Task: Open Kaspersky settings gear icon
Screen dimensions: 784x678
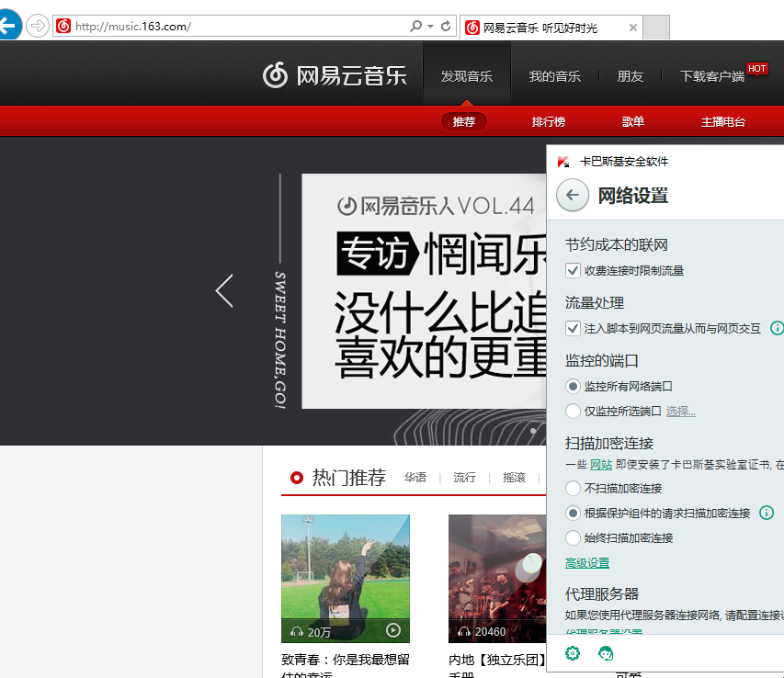Action: 573,653
